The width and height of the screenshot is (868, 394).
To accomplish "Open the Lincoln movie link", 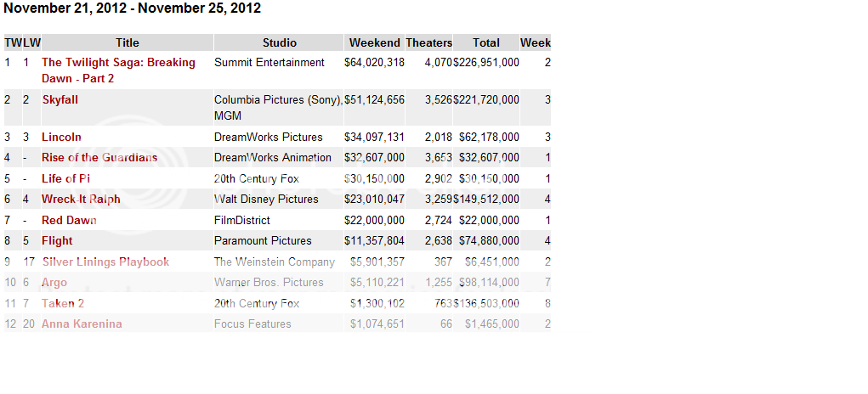I will (x=61, y=137).
